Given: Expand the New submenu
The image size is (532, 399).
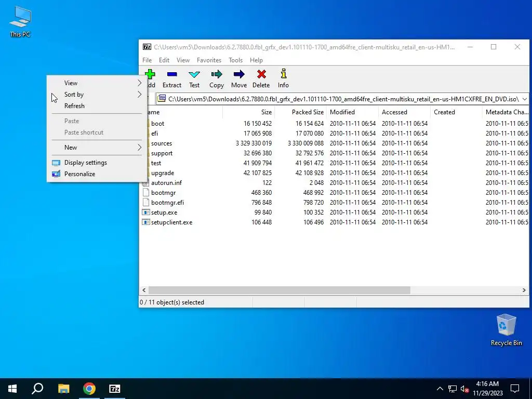Looking at the screenshot, I should (x=97, y=147).
